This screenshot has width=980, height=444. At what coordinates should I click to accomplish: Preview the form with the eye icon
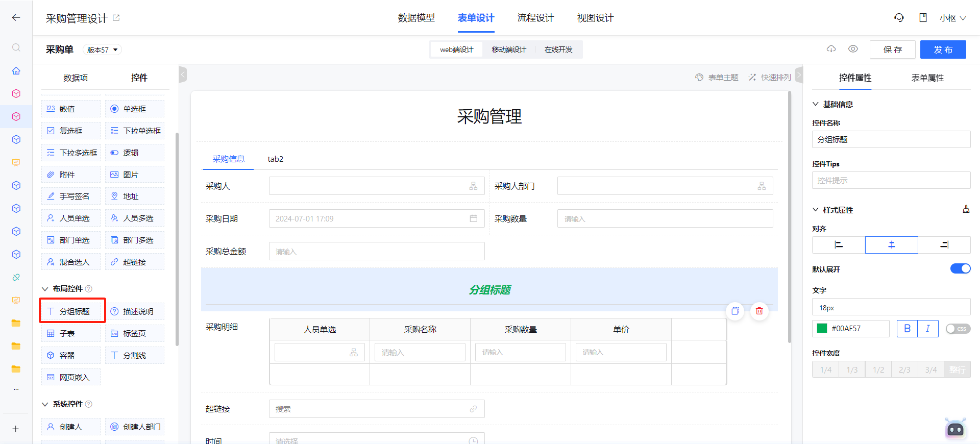coord(853,49)
